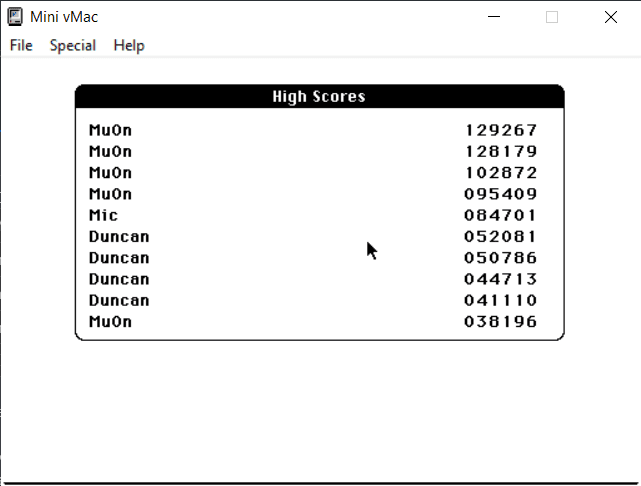The height and width of the screenshot is (486, 641).
Task: Open the Special menu
Action: pos(73,45)
